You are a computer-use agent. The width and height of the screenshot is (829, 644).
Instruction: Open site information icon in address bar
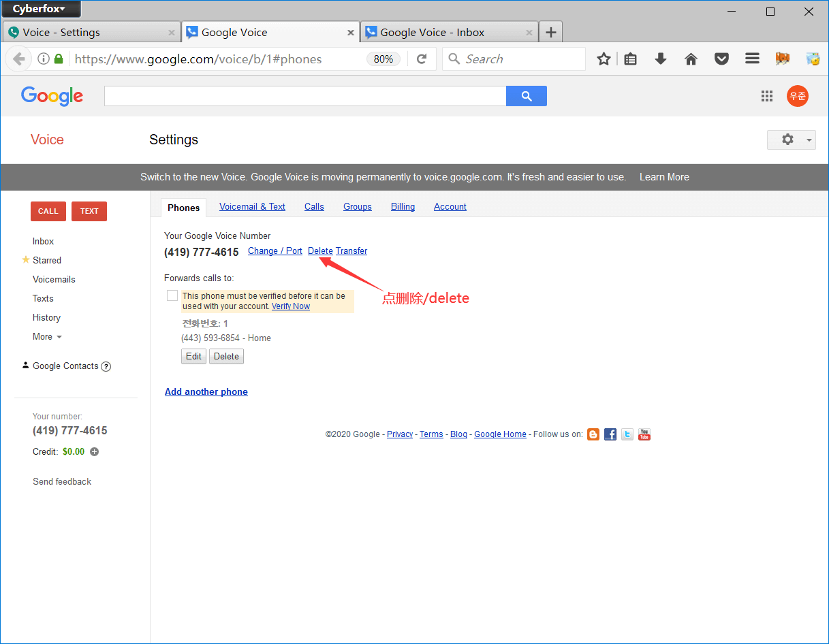coord(43,59)
